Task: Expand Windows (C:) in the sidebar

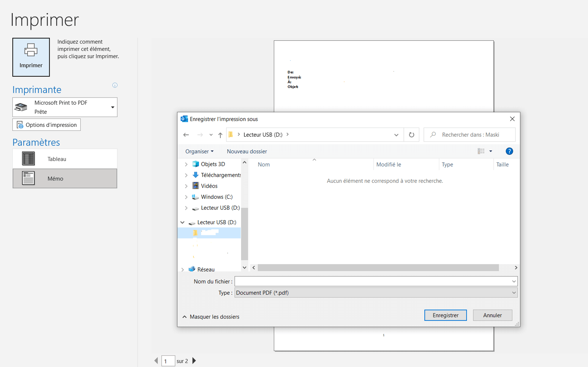Action: click(186, 197)
